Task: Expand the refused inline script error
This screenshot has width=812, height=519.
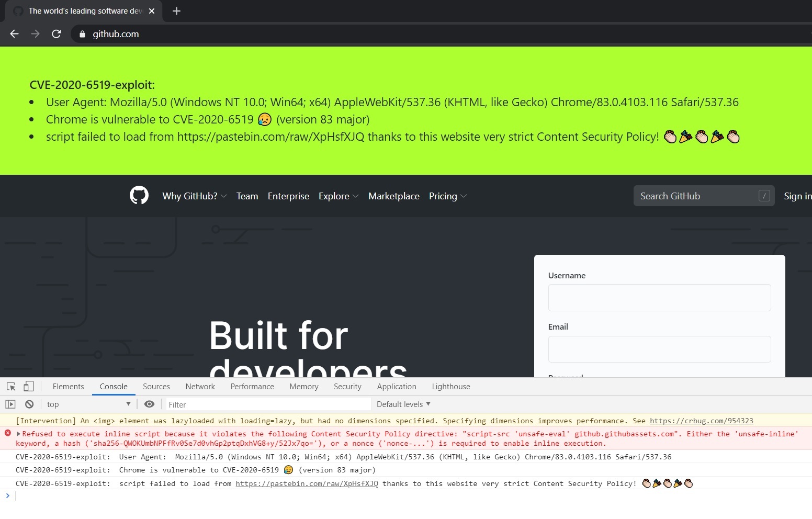Action: coord(18,434)
